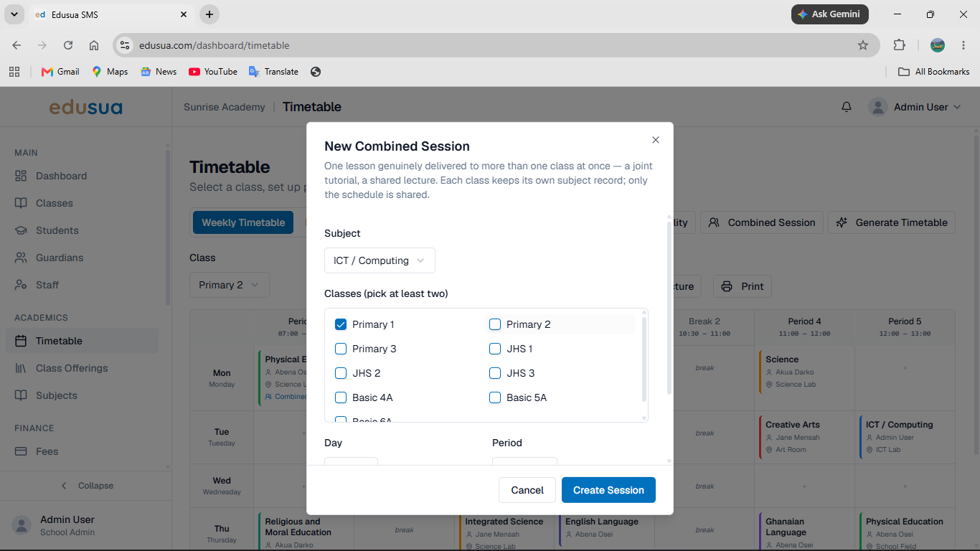Click the notifications bell icon
This screenshot has width=980, height=551.
[x=847, y=107]
